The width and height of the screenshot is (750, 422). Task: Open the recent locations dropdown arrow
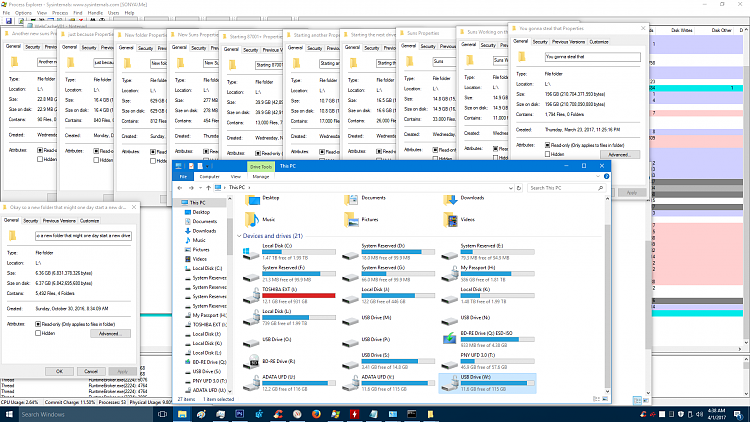[x=200, y=188]
